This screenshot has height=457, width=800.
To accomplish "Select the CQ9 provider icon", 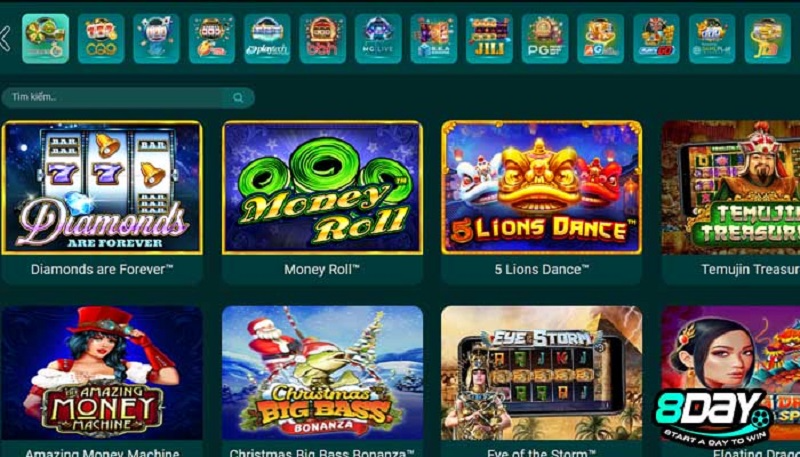I will (x=101, y=38).
